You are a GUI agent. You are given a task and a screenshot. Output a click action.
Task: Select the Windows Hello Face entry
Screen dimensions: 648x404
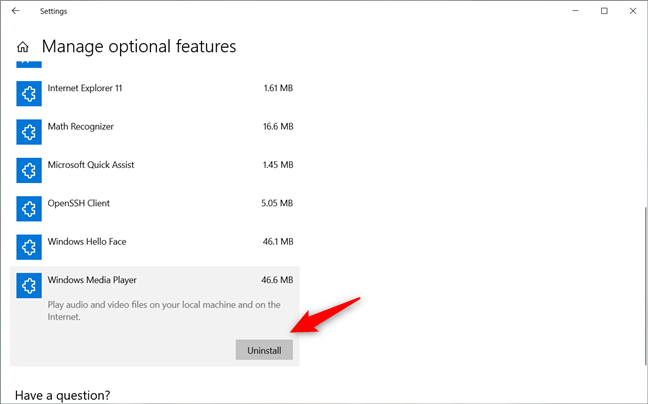click(155, 247)
